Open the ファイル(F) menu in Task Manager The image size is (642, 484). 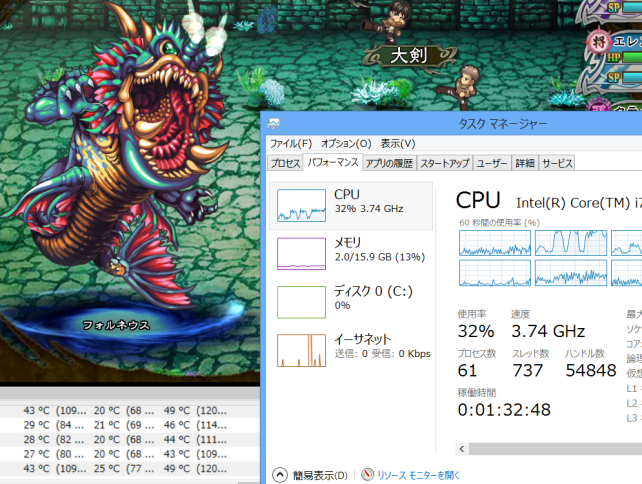(291, 144)
